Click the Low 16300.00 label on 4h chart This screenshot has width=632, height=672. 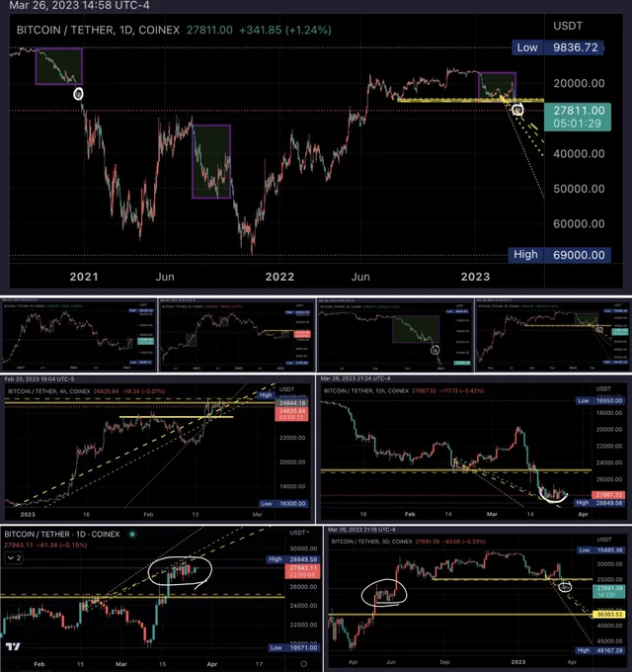283,504
